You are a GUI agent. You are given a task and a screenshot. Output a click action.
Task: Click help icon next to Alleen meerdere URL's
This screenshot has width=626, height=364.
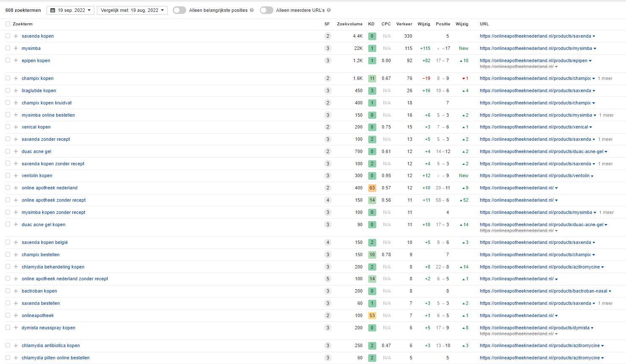pos(329,10)
